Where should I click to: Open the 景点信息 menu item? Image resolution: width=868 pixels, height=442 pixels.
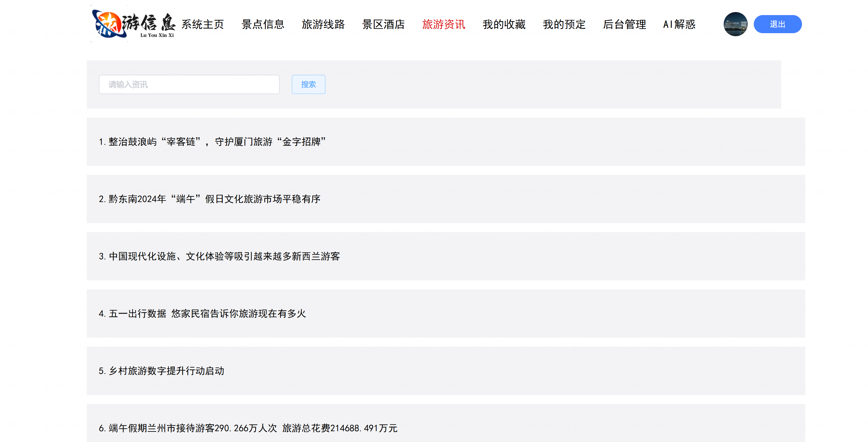263,24
